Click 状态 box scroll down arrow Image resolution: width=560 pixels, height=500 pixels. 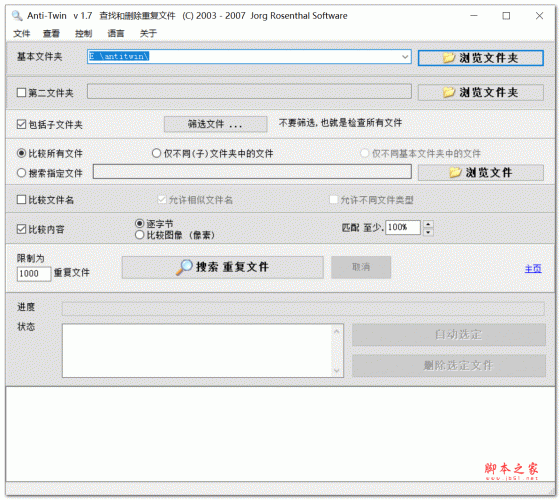(x=336, y=370)
